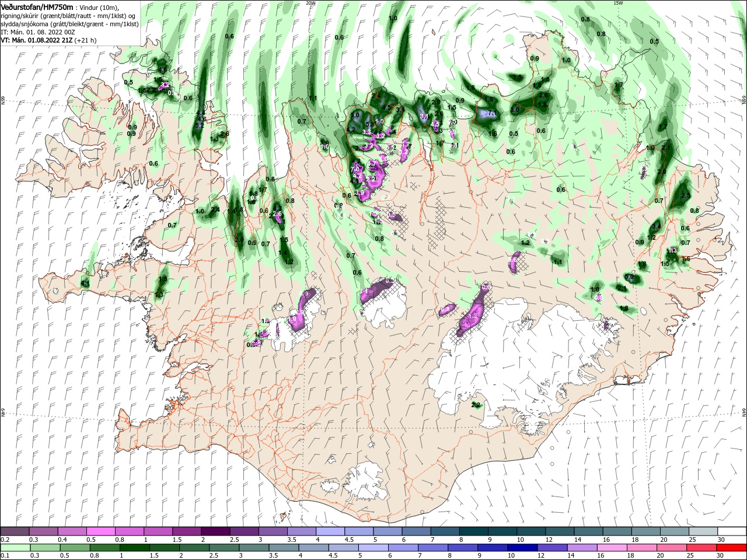
Task: Choose the pale lavender upper-legend swatch labeled 4
Action: [x=330, y=531]
